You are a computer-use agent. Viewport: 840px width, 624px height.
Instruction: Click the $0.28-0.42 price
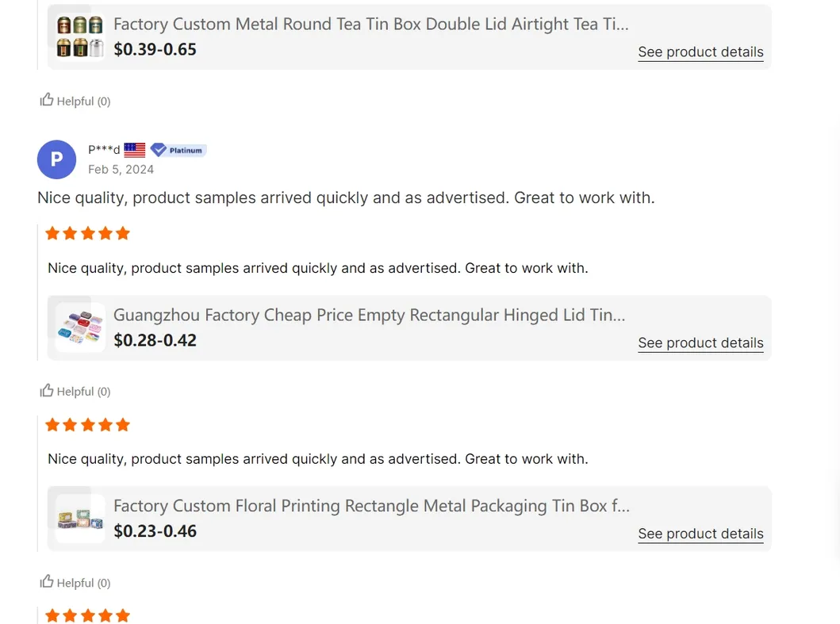[x=155, y=340]
